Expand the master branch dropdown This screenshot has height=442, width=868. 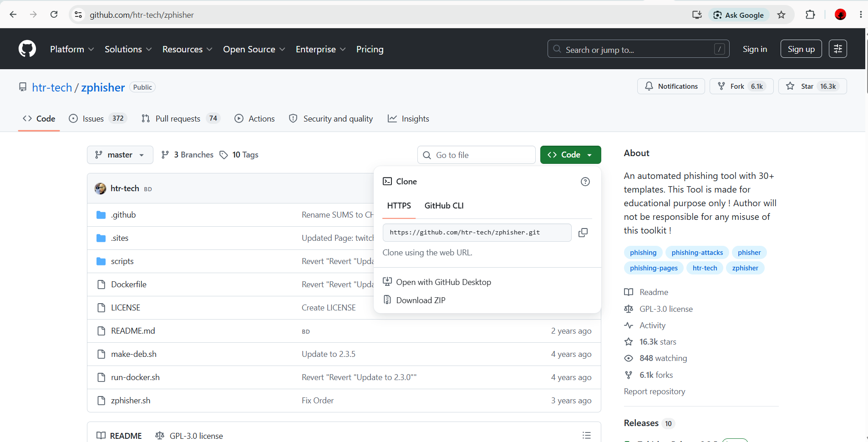(x=120, y=155)
